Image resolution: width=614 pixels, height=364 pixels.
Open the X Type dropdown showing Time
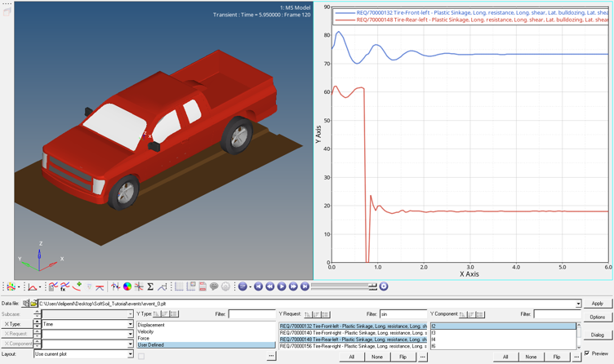[x=130, y=324]
